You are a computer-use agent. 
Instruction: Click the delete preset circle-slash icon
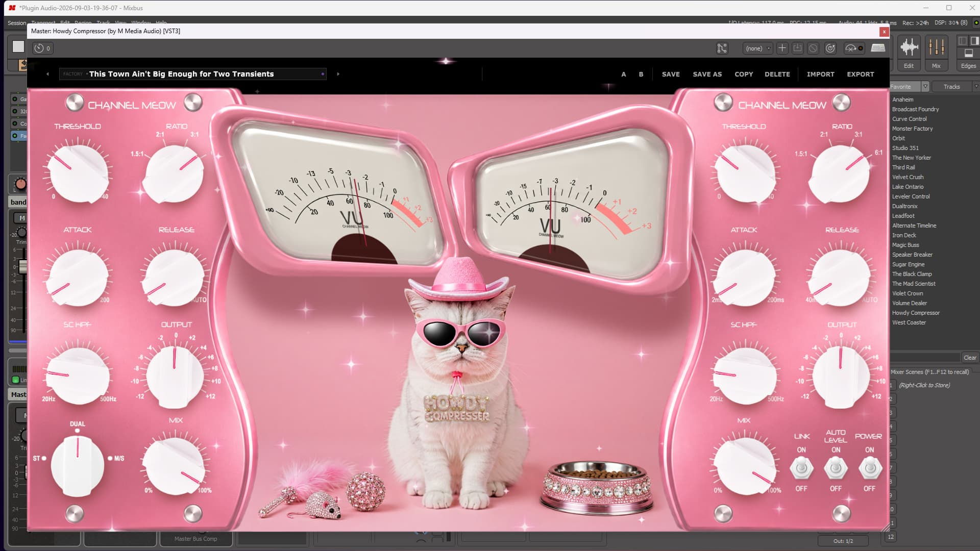coord(813,48)
